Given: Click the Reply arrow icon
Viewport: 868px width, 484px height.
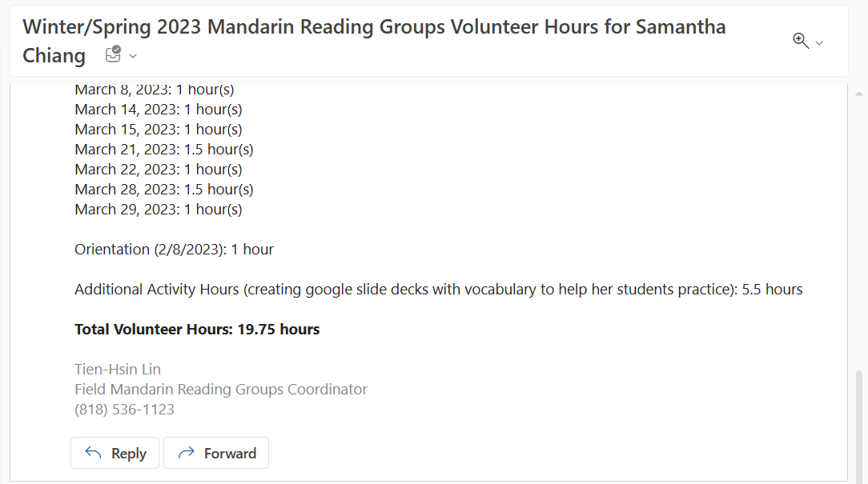Looking at the screenshot, I should [x=94, y=453].
